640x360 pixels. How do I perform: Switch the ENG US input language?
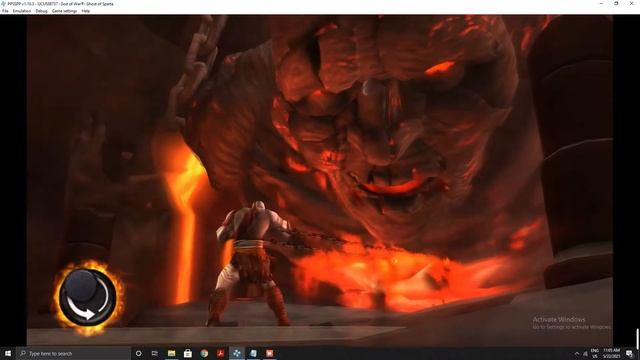click(595, 353)
